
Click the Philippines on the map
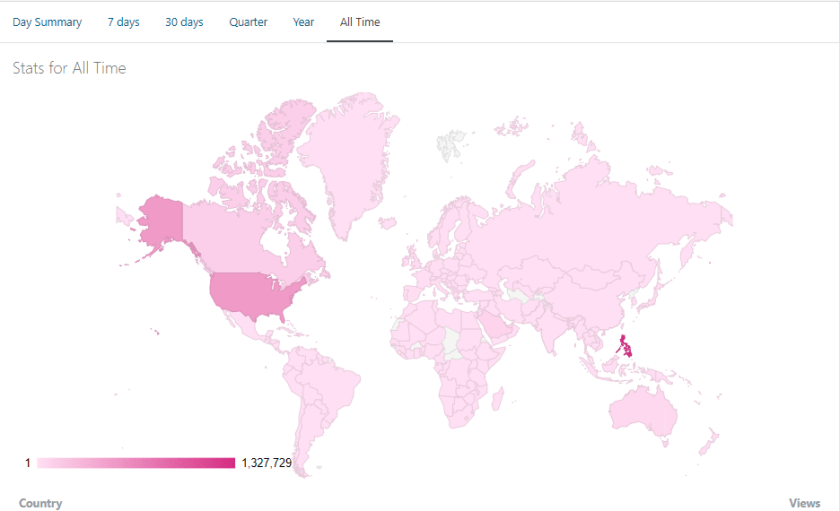(627, 348)
